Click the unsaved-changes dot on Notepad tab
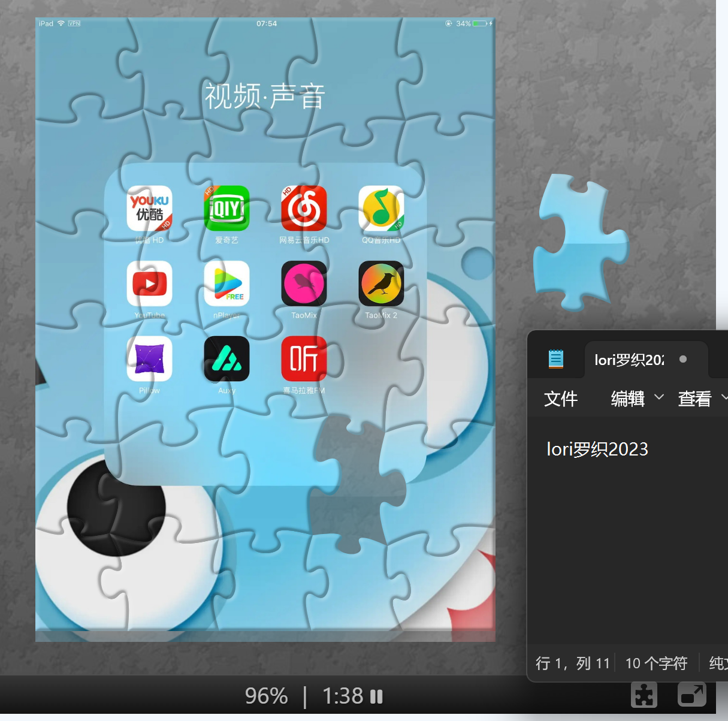The image size is (728, 721). coord(683,359)
